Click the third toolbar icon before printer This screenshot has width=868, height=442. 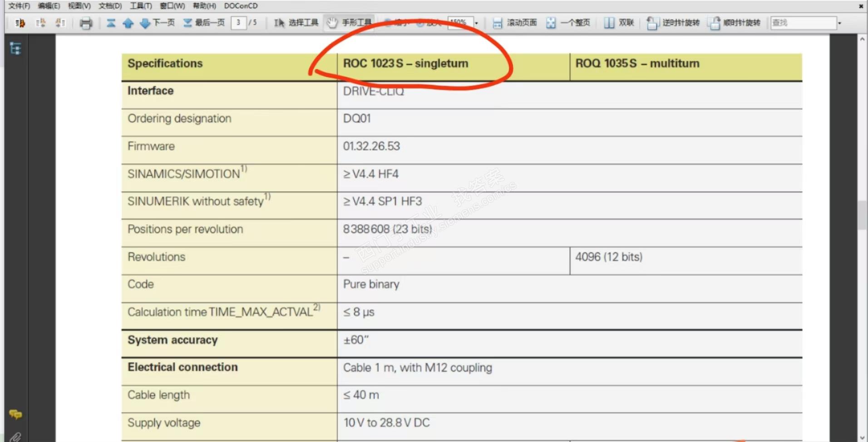click(60, 23)
